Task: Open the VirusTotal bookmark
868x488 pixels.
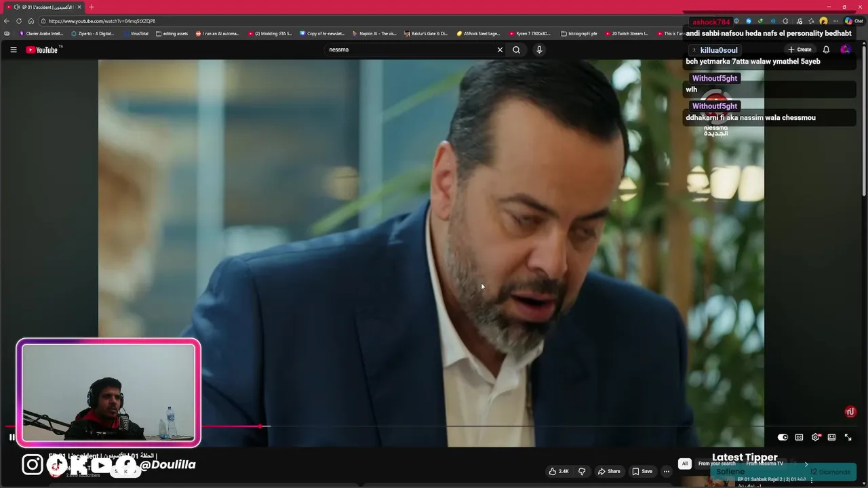Action: [x=136, y=33]
